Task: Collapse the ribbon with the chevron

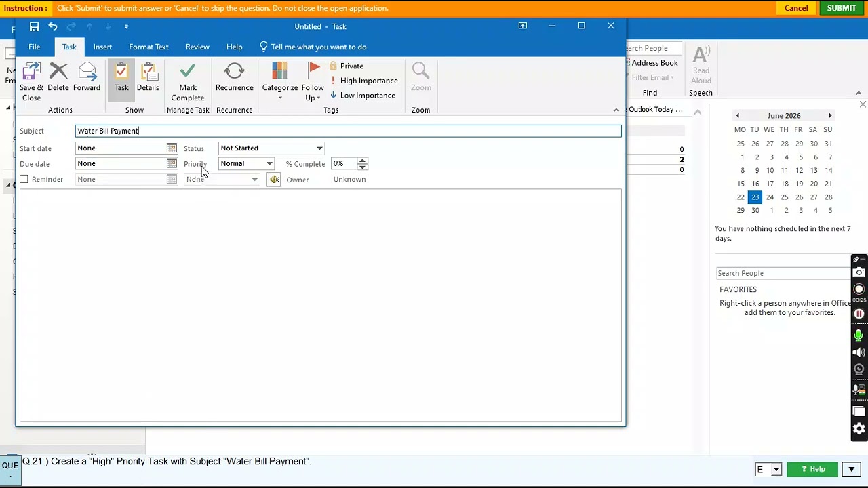Action: 616,110
